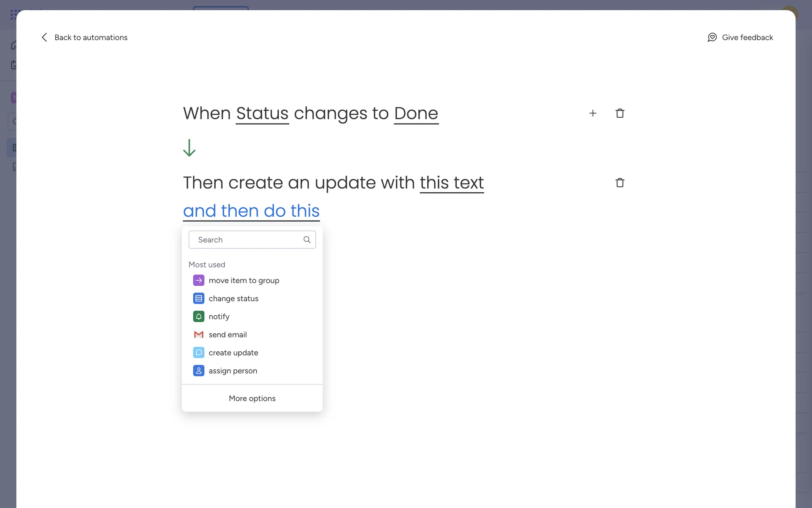Click the Give feedback chat icon

point(712,37)
